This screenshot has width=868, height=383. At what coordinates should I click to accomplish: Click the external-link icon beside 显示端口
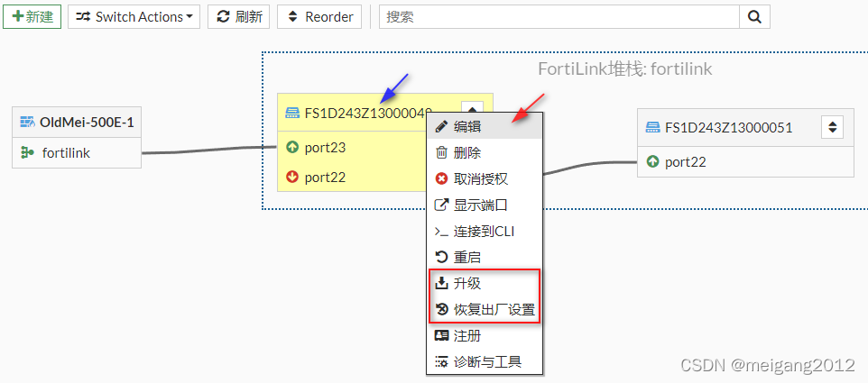441,205
